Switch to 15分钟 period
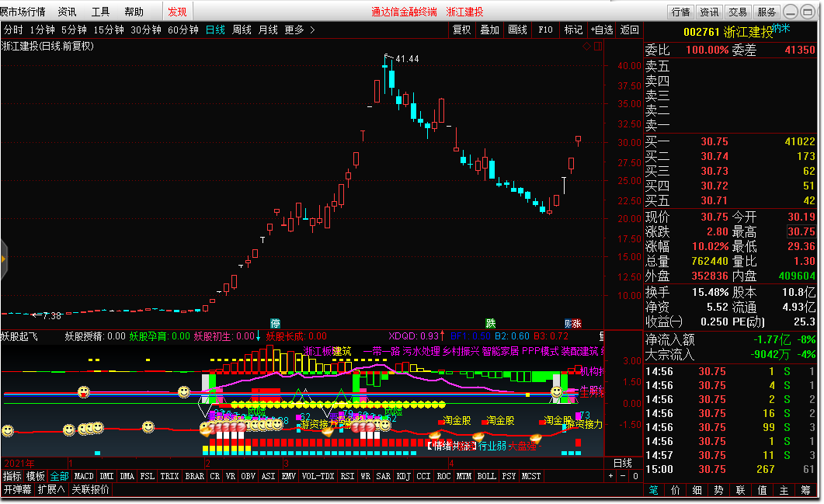 click(x=109, y=30)
